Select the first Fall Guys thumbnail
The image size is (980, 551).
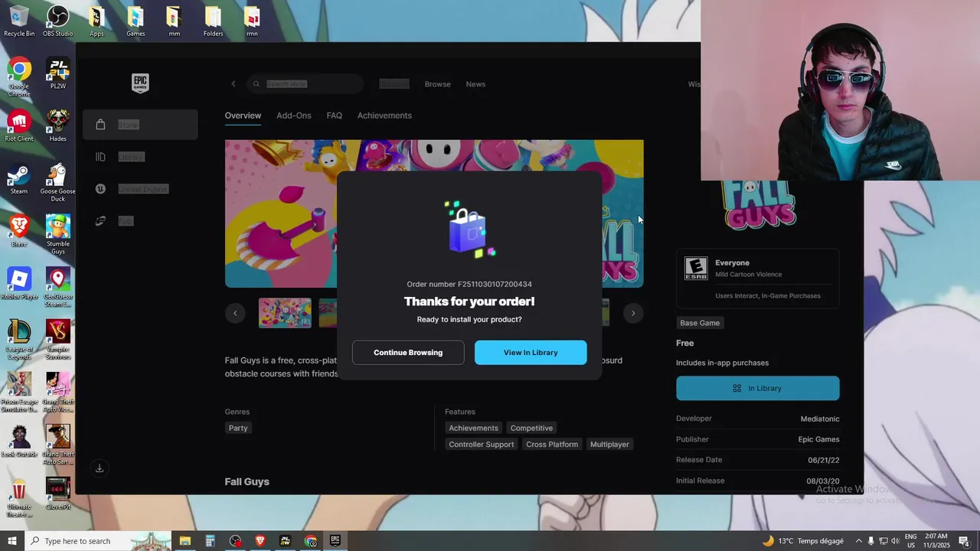pyautogui.click(x=285, y=313)
